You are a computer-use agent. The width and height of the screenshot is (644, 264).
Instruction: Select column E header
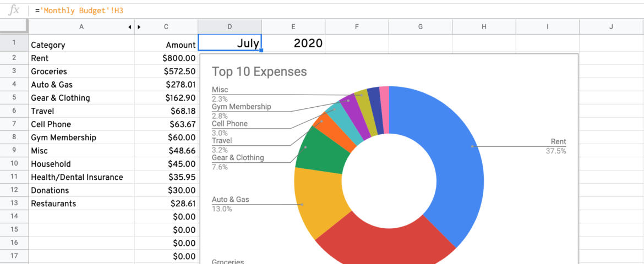click(293, 27)
